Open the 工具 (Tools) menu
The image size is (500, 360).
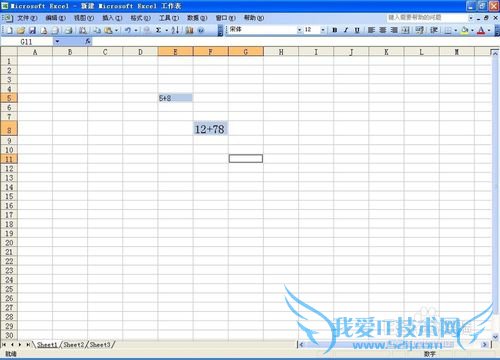coord(169,18)
